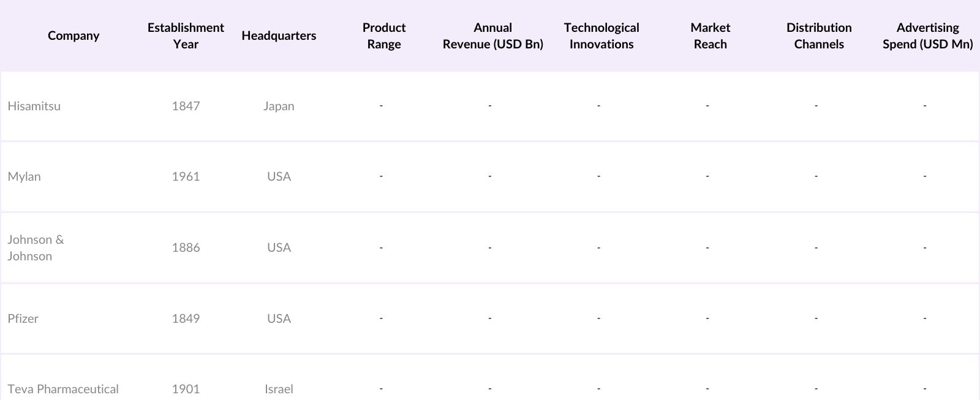Click the Technological Innovations column header
980x400 pixels.
[601, 36]
